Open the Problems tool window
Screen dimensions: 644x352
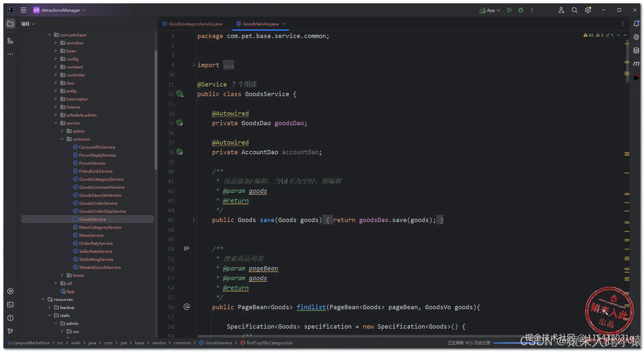[x=10, y=318]
